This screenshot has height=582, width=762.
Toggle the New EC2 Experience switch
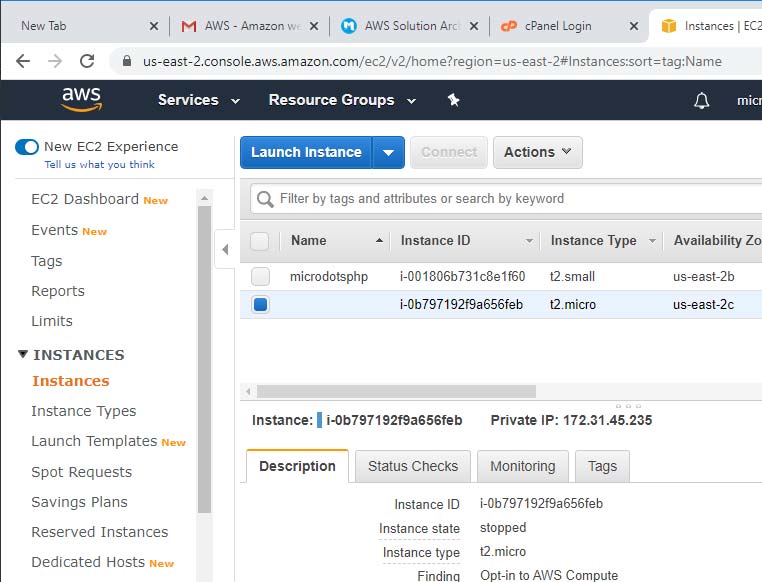[x=27, y=147]
